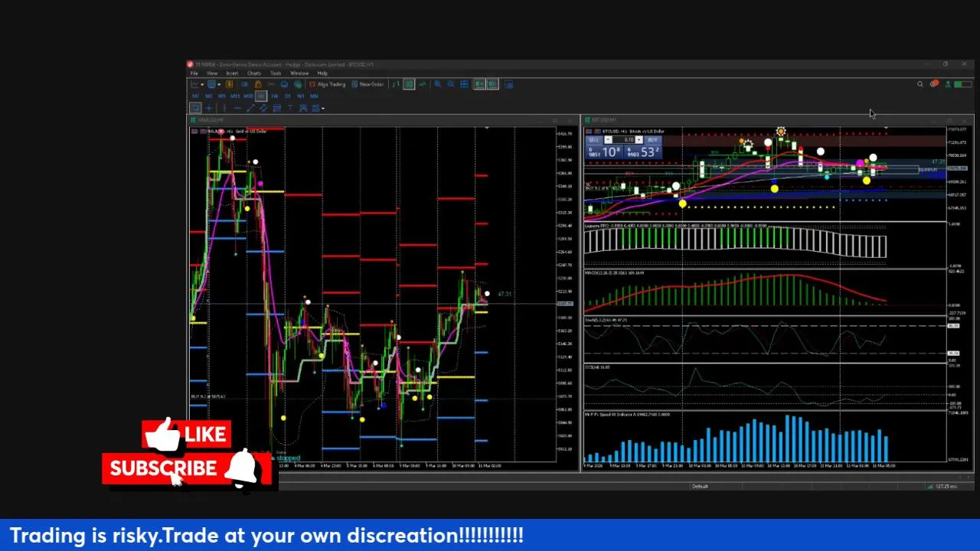Toggle chart auto scroll
The image size is (980, 551).
tap(479, 84)
